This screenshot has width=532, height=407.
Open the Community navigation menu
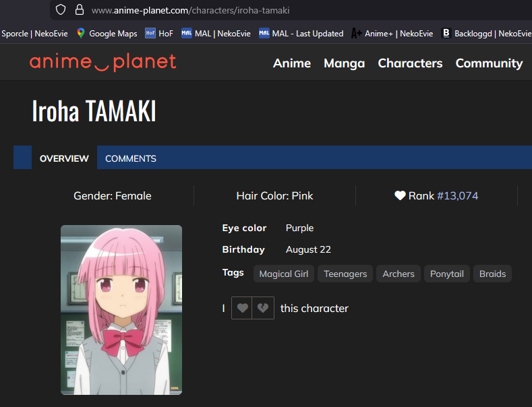[x=489, y=63]
